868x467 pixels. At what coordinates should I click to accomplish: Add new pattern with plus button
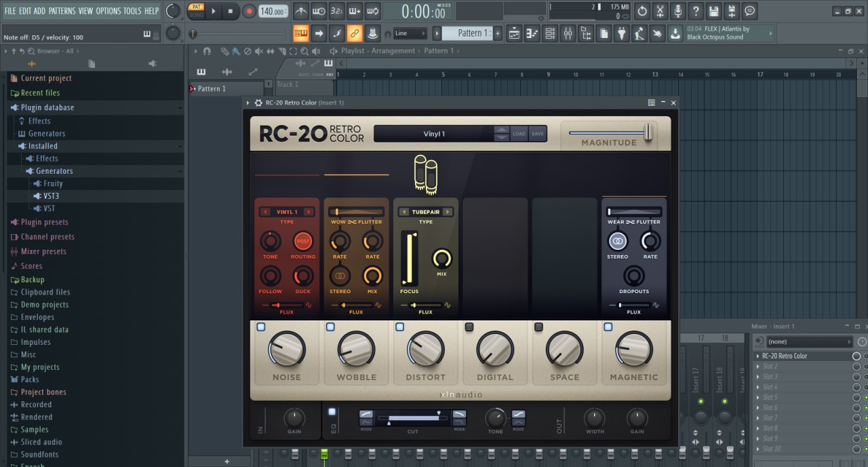point(498,33)
